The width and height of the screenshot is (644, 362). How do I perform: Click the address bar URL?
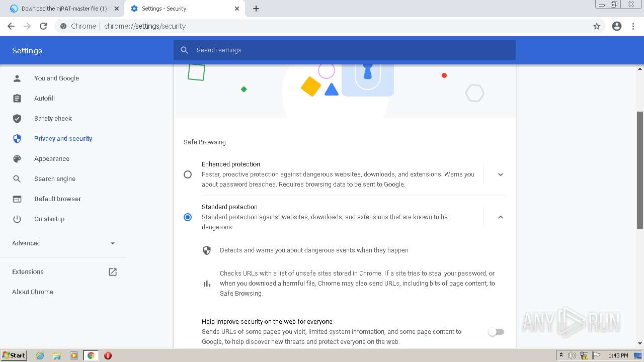(x=145, y=26)
